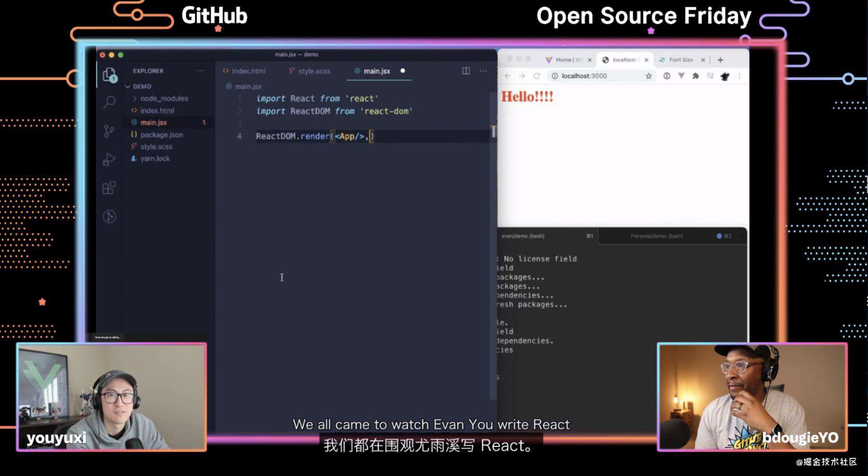The width and height of the screenshot is (868, 476).
Task: Open the browser Extensions puzzle icon
Action: (696, 76)
